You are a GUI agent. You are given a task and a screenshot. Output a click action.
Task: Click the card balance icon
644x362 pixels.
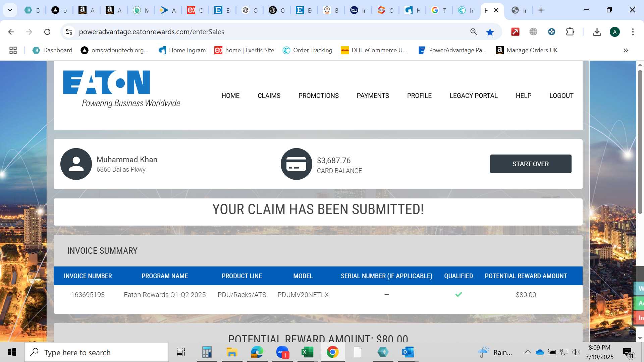click(x=297, y=164)
